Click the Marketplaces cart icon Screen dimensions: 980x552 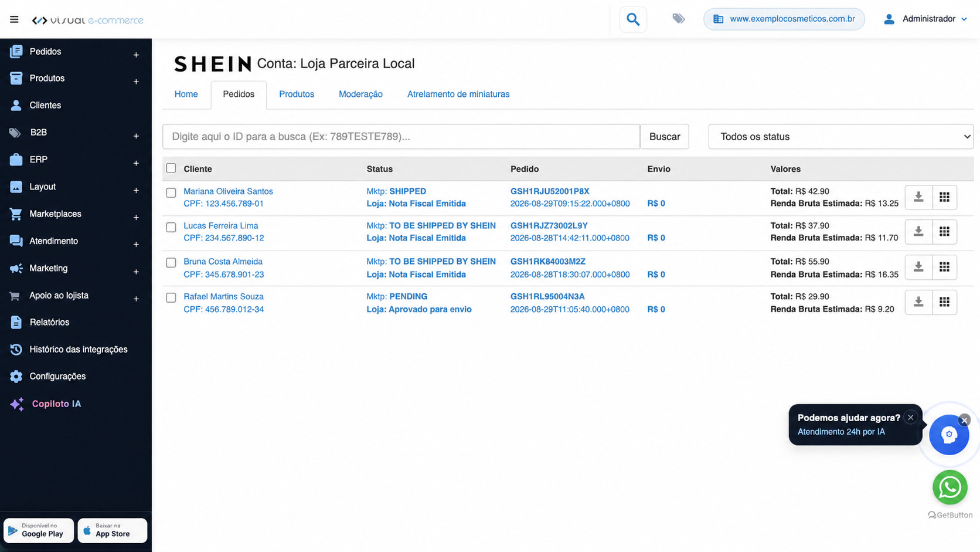click(16, 214)
